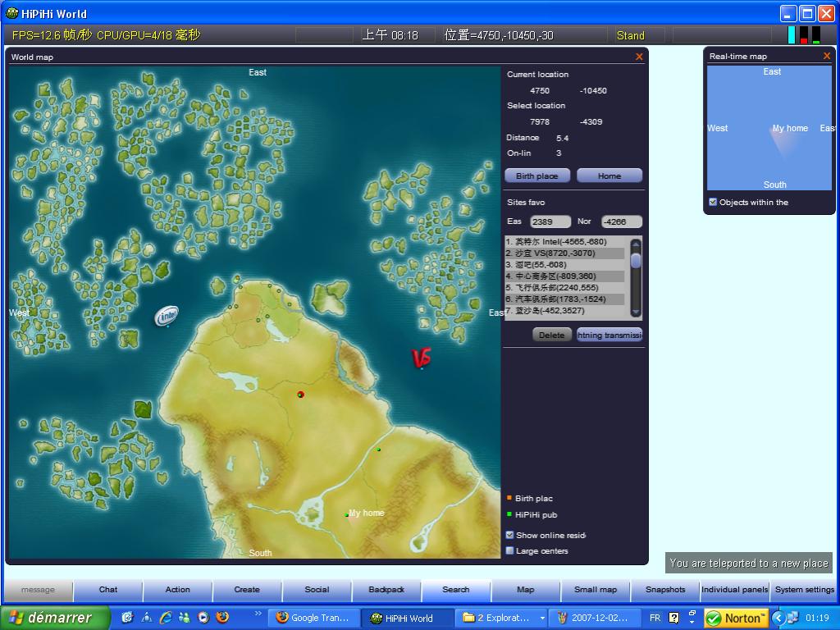
Task: Open the Backpack
Action: coord(387,590)
